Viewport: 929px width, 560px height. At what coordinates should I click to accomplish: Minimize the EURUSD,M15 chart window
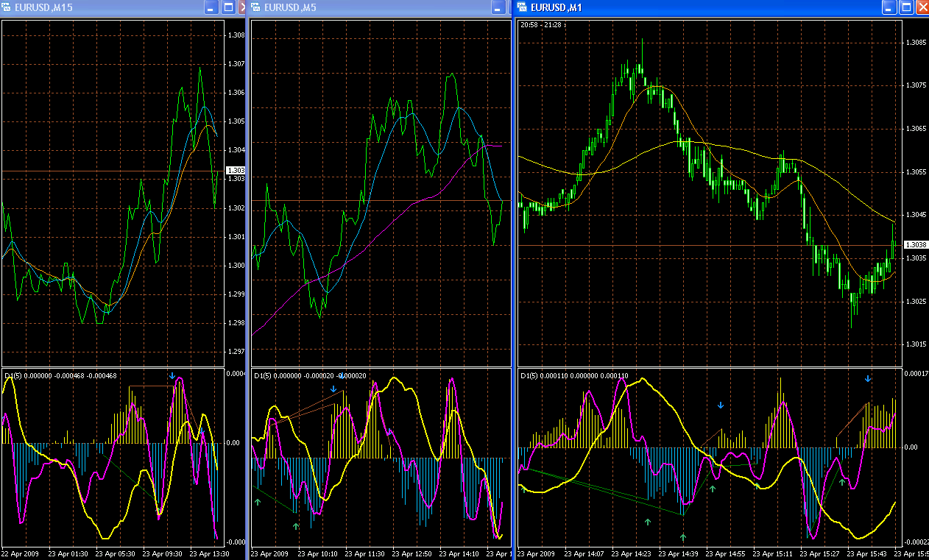(211, 7)
